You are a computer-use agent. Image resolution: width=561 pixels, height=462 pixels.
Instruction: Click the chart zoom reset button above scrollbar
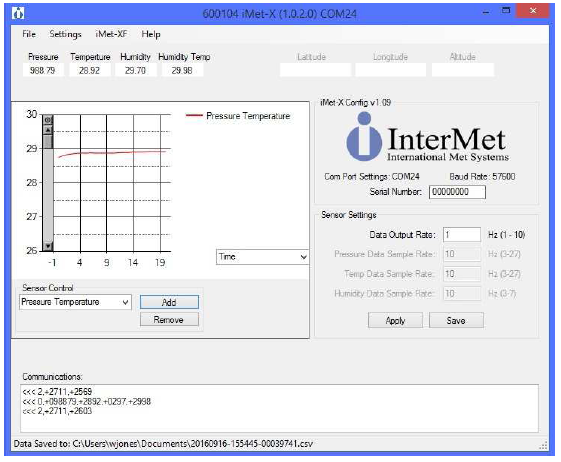[x=48, y=120]
